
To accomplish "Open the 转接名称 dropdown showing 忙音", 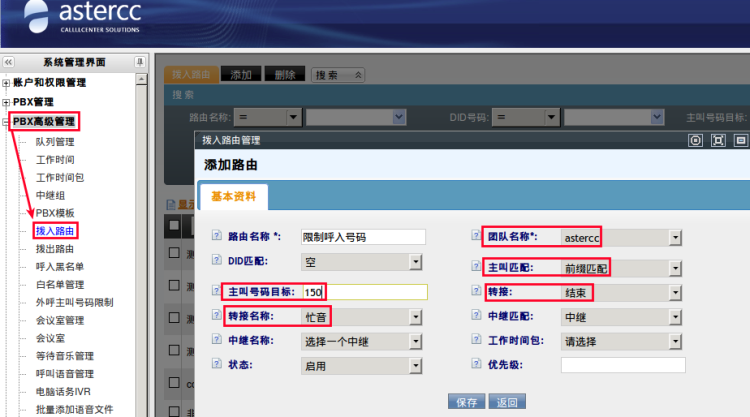I will pos(362,317).
